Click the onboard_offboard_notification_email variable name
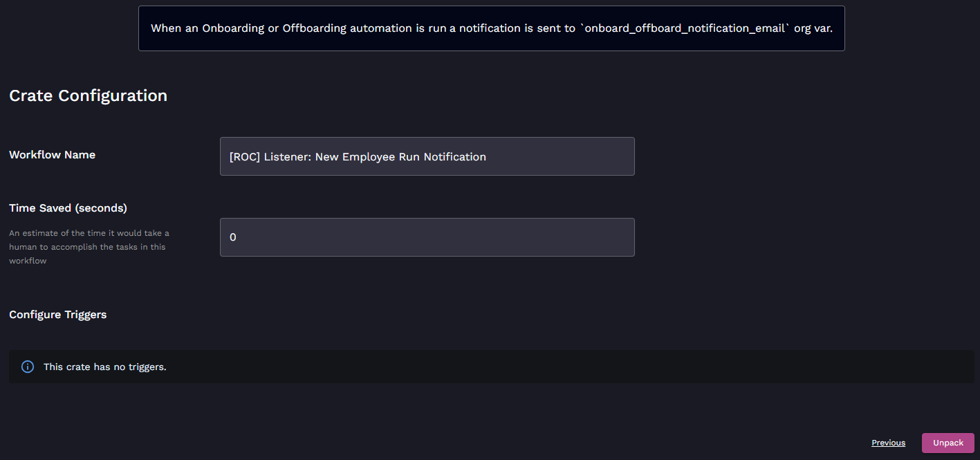The width and height of the screenshot is (980, 460). pyautogui.click(x=687, y=28)
